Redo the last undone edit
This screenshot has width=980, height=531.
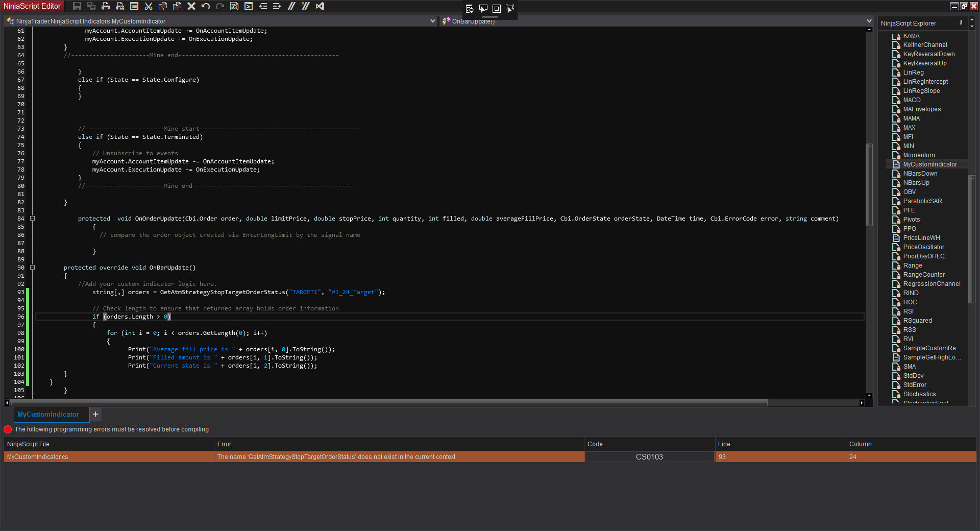(x=220, y=6)
